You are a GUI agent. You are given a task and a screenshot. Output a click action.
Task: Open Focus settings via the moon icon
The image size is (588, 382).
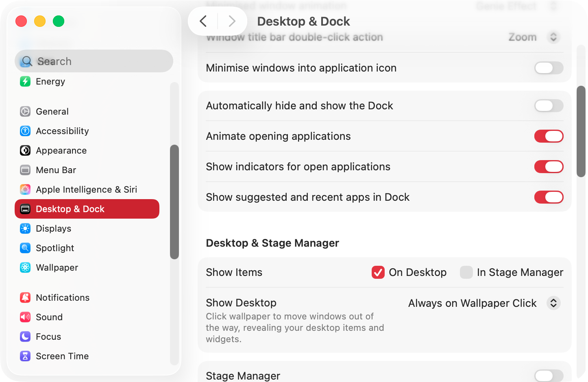(x=25, y=336)
